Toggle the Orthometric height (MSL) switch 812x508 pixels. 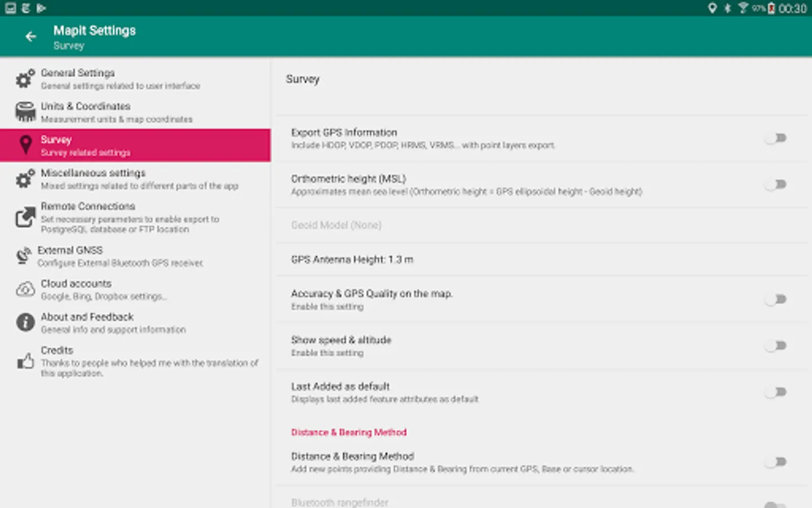tap(776, 185)
